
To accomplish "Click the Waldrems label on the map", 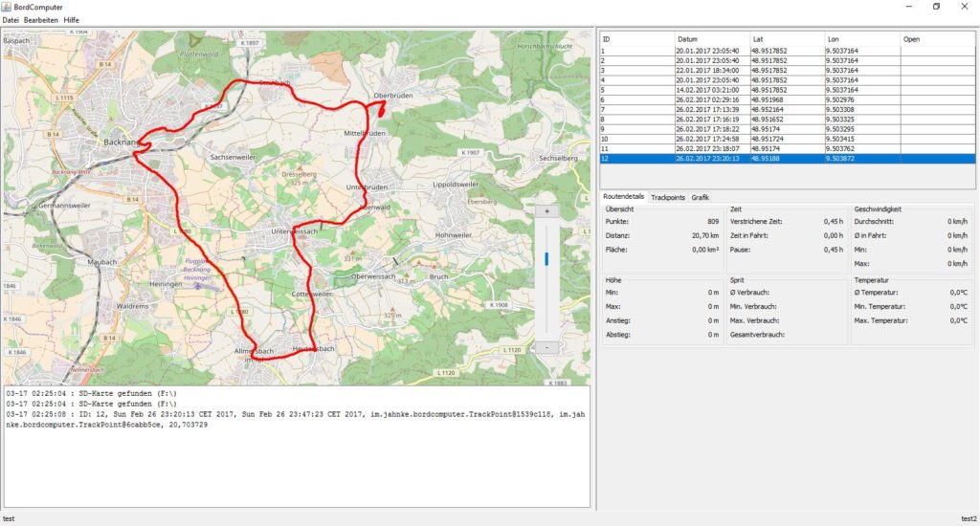I will tap(132, 306).
